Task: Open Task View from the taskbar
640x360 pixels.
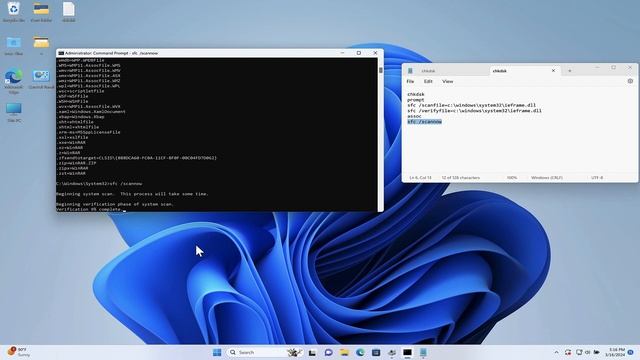Action: coord(312,352)
